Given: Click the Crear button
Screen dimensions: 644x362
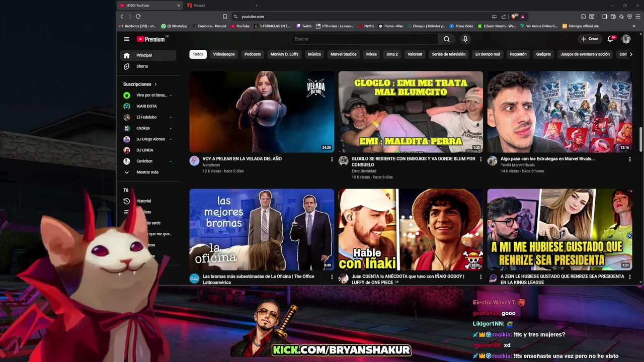Looking at the screenshot, I should [x=589, y=39].
